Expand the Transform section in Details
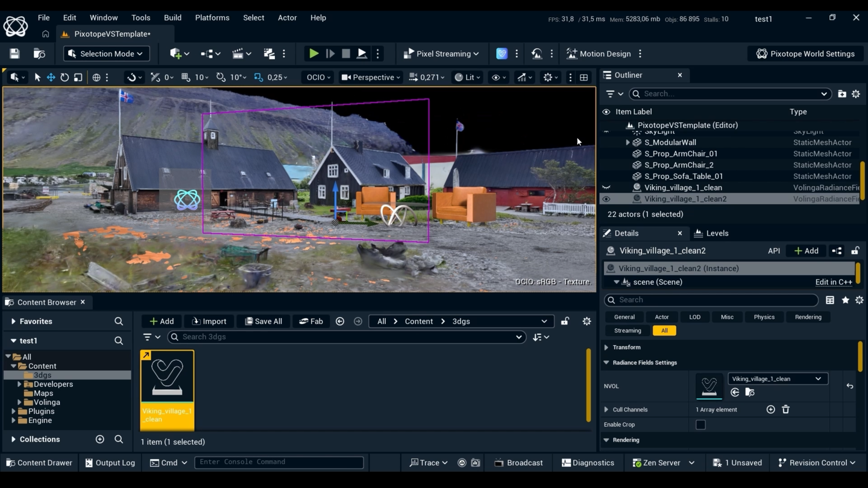This screenshot has height=488, width=868. tap(607, 348)
